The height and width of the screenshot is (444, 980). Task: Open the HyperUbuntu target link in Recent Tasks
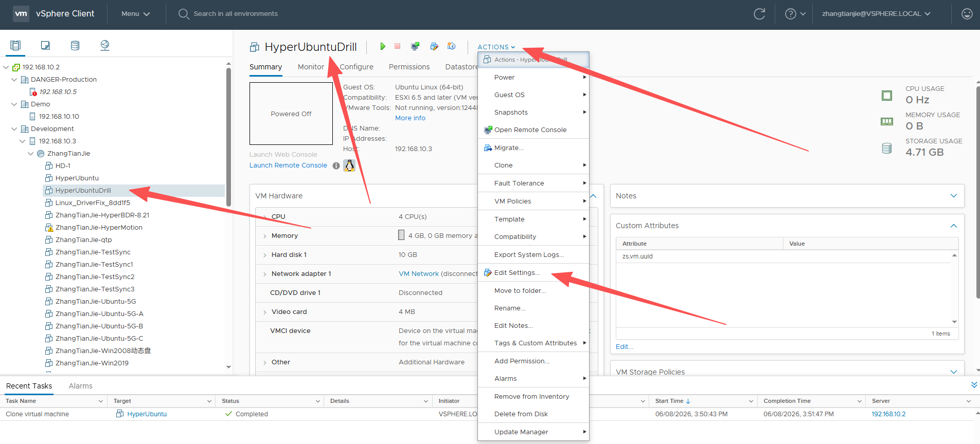147,414
